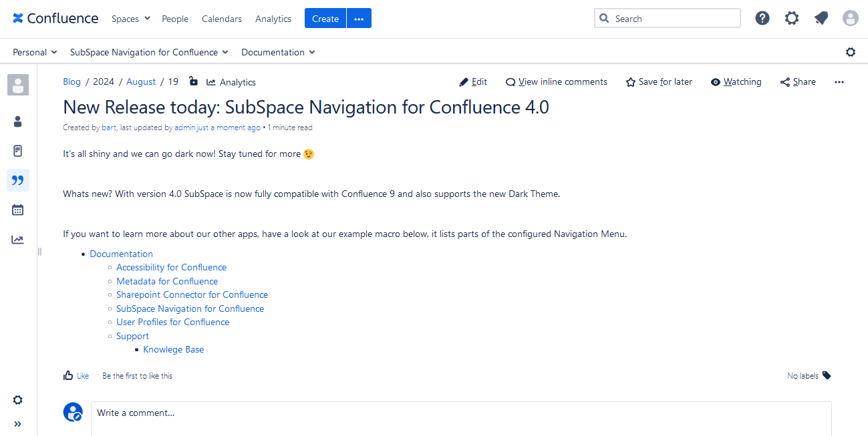The height and width of the screenshot is (436, 868).
Task: Open the analytics chart icon in sidebar
Action: point(18,240)
